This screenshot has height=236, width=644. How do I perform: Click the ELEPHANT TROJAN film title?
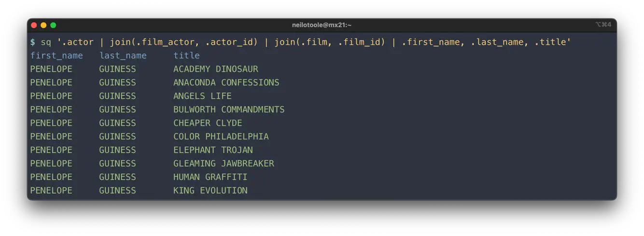(x=213, y=150)
